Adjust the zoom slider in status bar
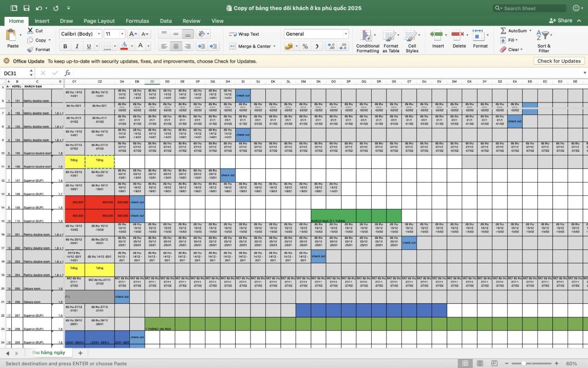This screenshot has width=588, height=368. pyautogui.click(x=524, y=363)
